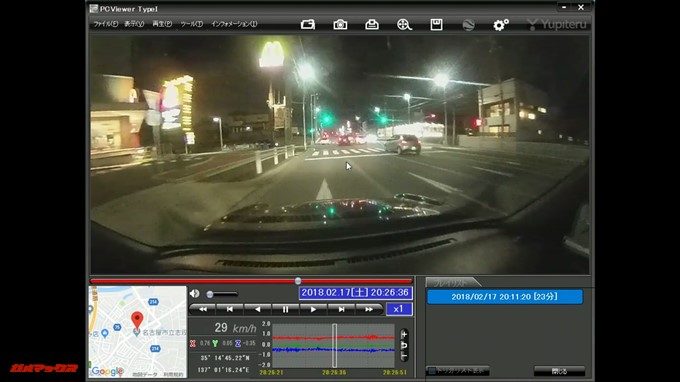
Task: Click the print icon in the toolbar
Action: click(372, 25)
